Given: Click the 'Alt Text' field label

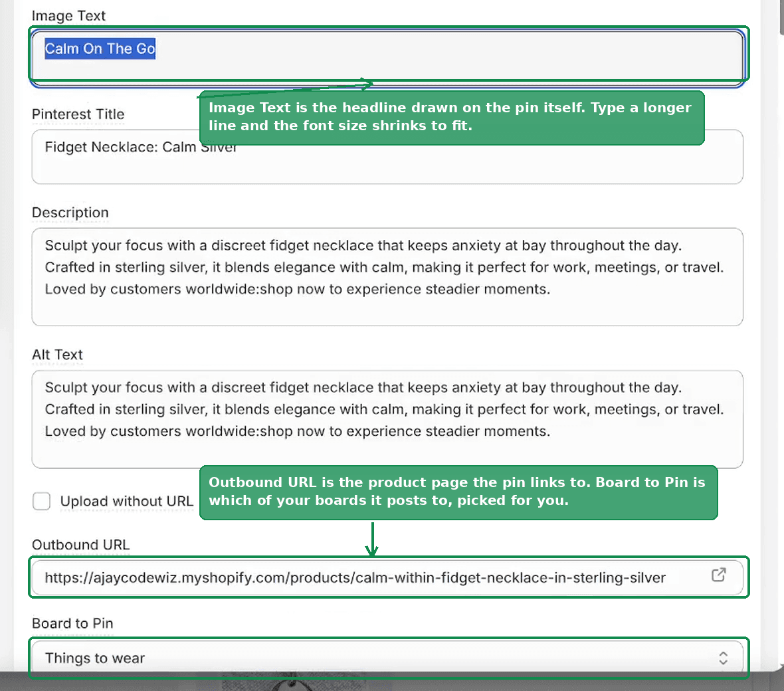Looking at the screenshot, I should [x=57, y=355].
